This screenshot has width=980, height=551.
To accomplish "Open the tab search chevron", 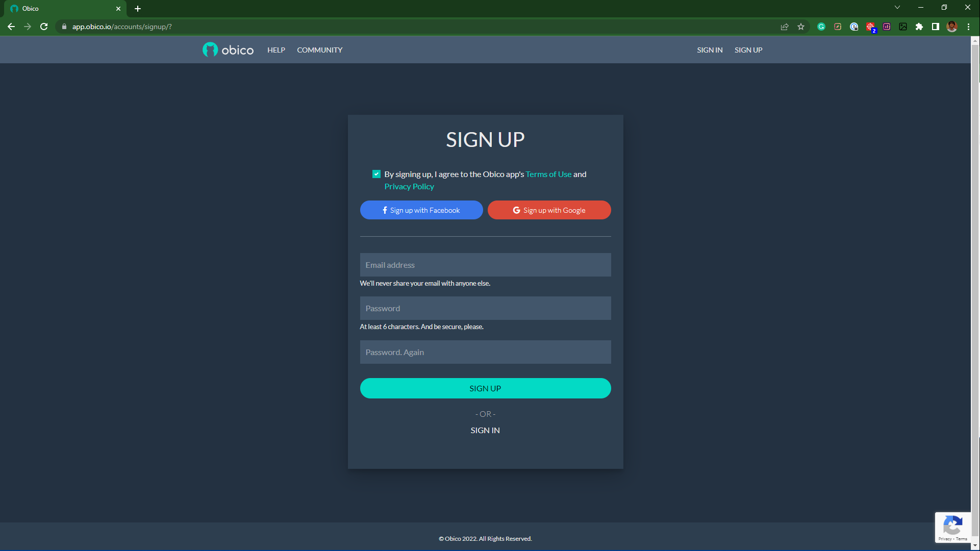I will [897, 7].
